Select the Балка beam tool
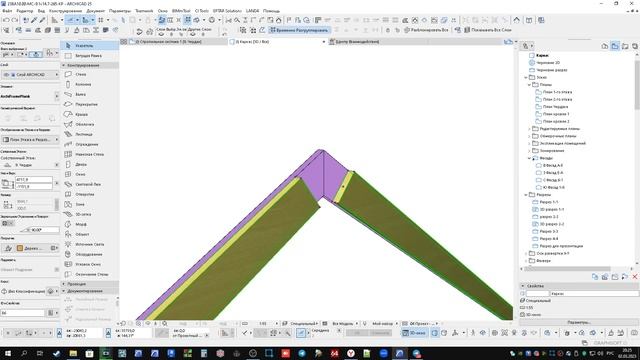 [90, 94]
